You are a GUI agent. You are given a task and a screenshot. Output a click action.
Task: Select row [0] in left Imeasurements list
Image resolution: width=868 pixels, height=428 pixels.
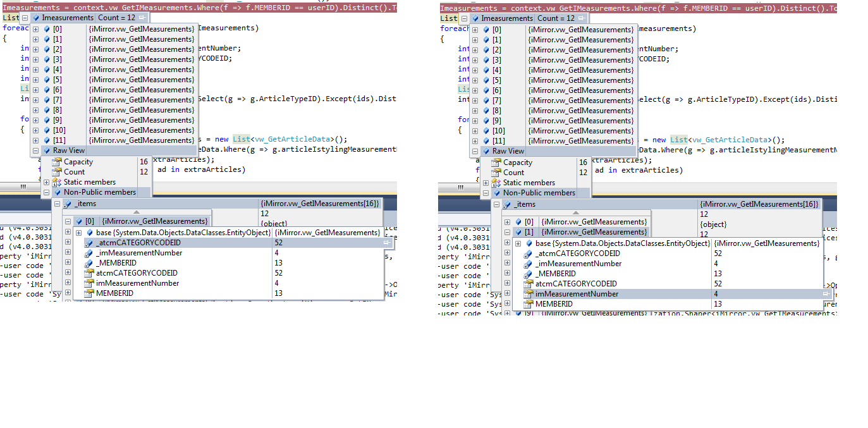pyautogui.click(x=114, y=29)
